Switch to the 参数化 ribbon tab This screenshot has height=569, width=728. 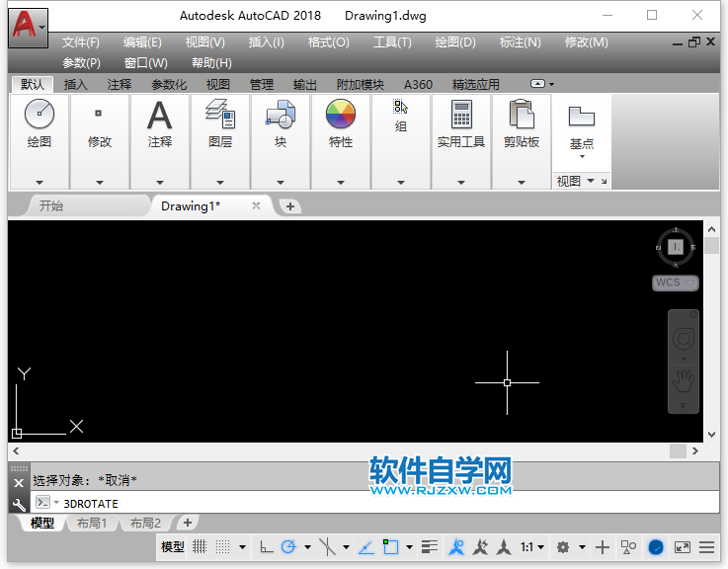(x=169, y=85)
